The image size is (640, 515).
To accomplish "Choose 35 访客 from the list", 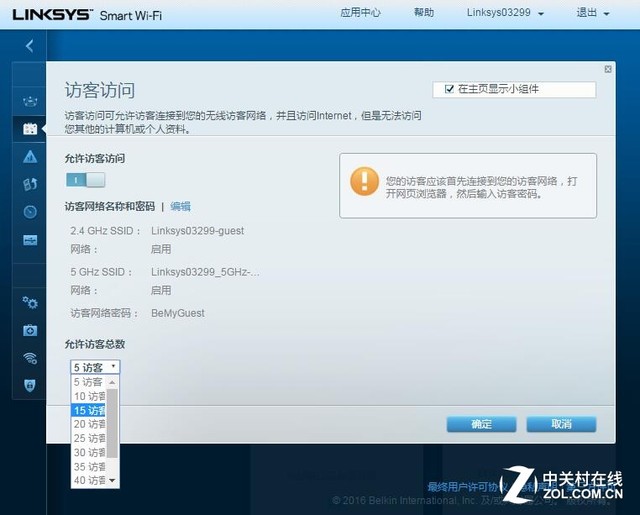I will 89,466.
